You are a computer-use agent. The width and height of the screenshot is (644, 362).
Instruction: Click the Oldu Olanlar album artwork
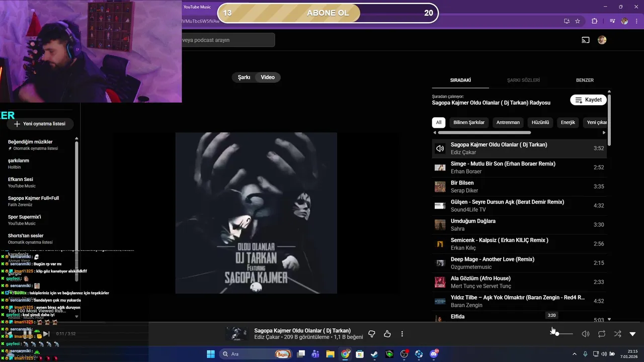(x=256, y=213)
